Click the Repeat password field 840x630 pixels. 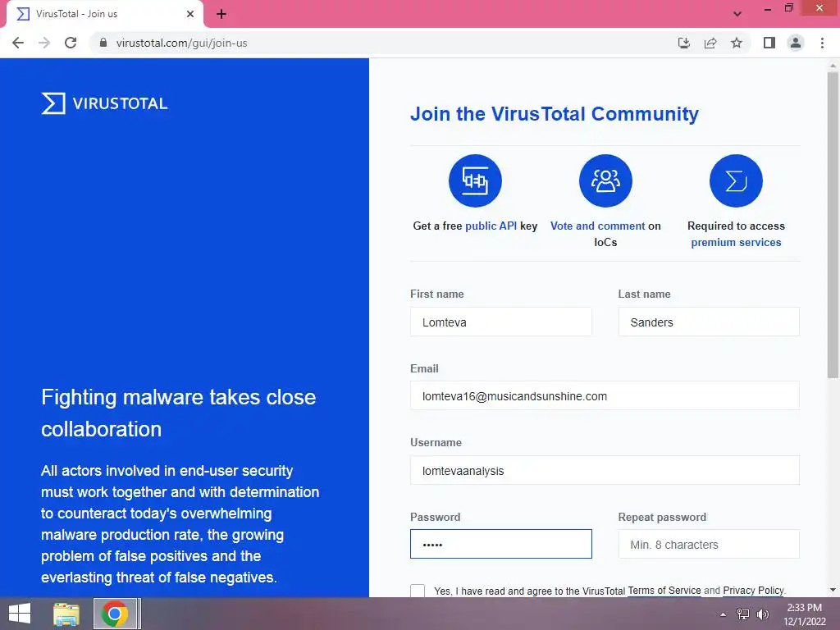pos(709,545)
